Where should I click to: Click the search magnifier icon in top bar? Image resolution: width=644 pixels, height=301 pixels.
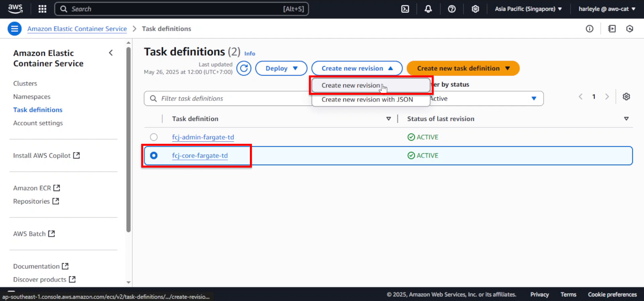pyautogui.click(x=64, y=9)
